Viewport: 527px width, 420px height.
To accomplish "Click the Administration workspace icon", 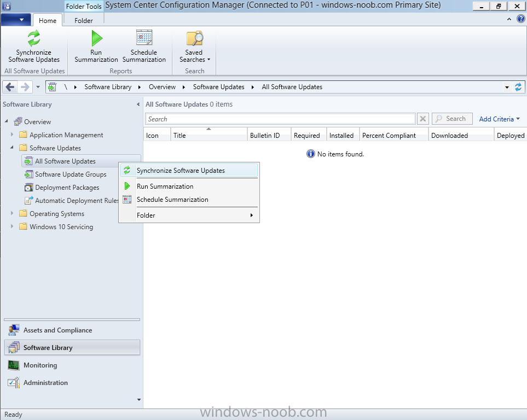I will pos(14,382).
